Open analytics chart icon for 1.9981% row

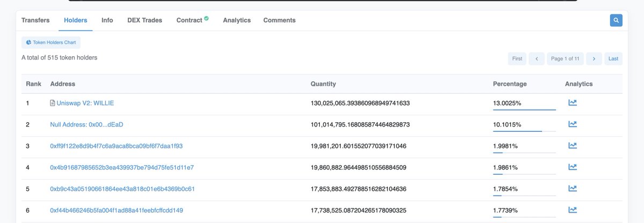pyautogui.click(x=573, y=145)
